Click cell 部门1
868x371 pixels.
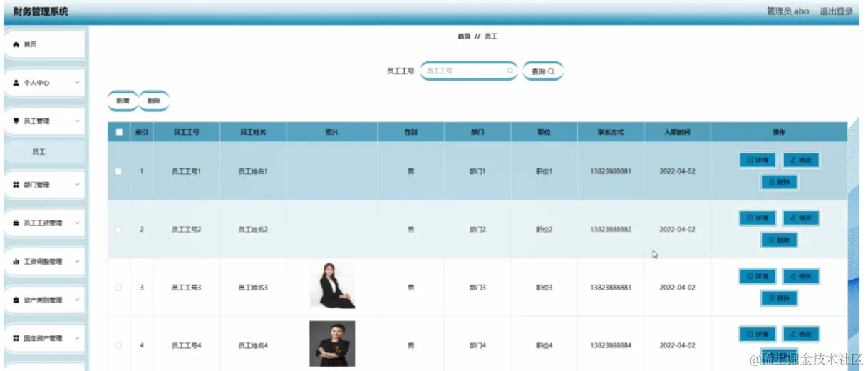pyautogui.click(x=477, y=172)
